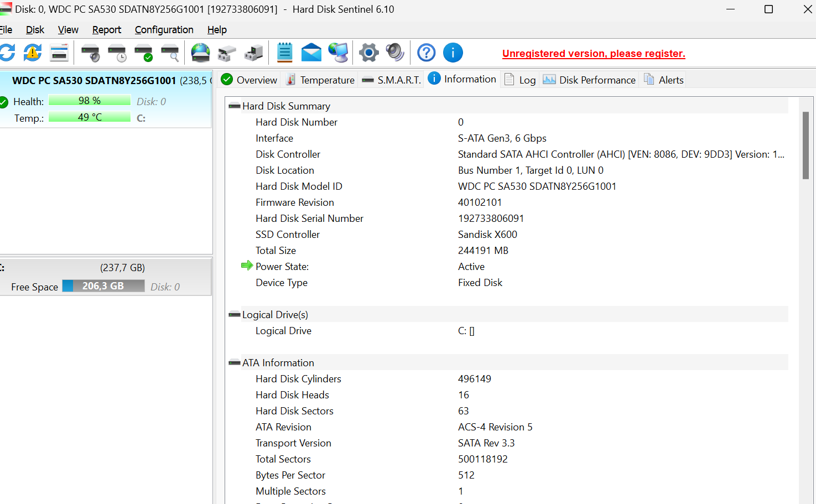
Task: Collapse the Logical Drive(s) section
Action: 235,315
